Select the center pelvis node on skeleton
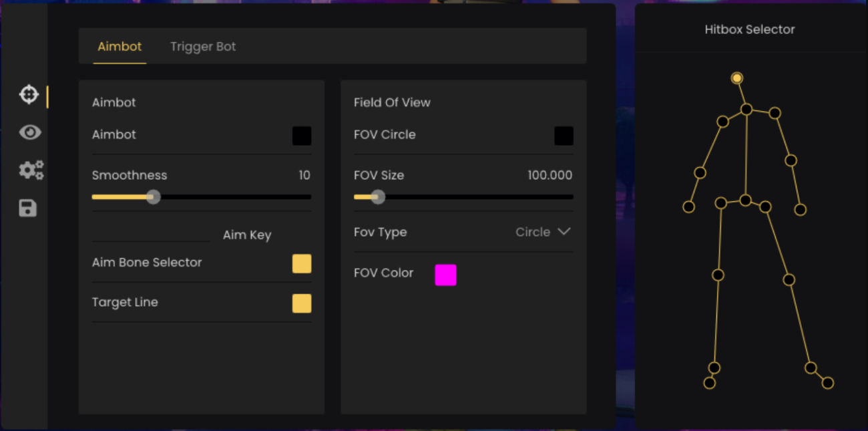 745,200
